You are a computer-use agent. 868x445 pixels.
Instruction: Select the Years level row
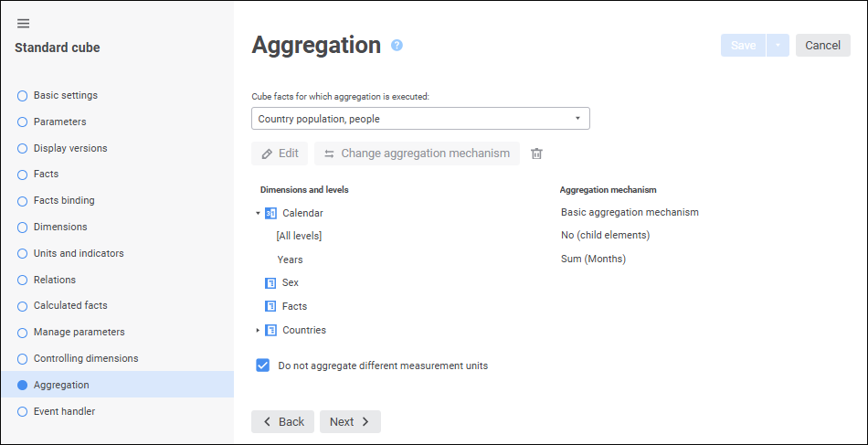coord(291,260)
